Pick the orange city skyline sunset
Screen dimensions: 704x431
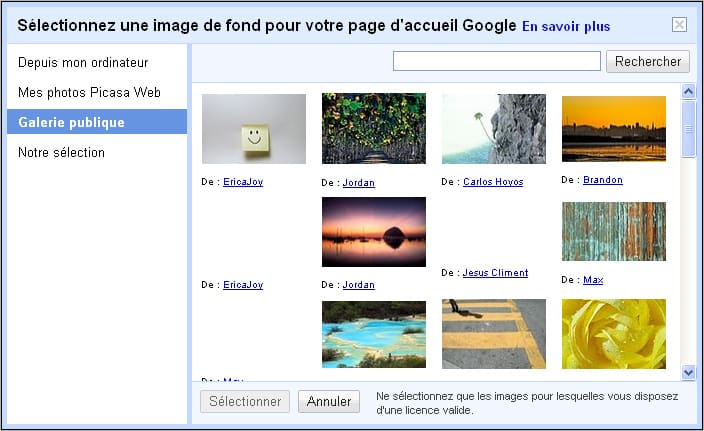coord(614,129)
